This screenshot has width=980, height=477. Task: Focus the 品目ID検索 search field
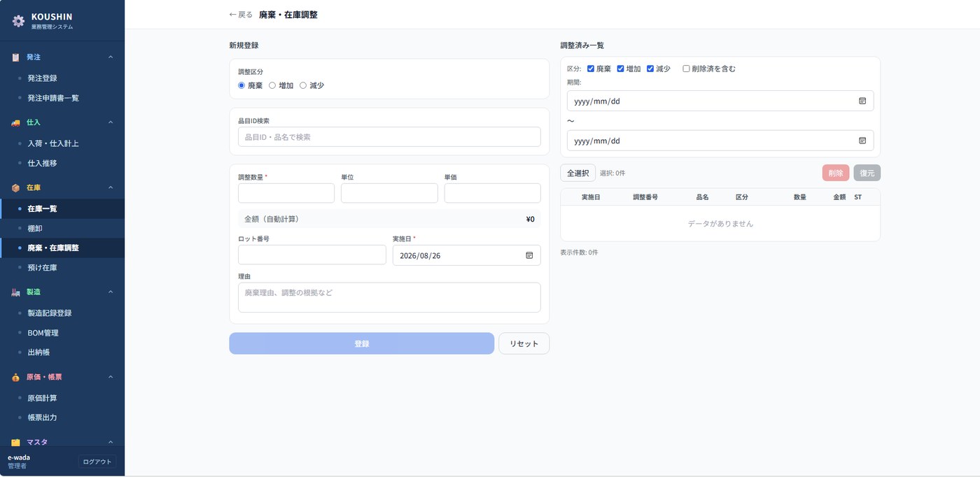389,137
